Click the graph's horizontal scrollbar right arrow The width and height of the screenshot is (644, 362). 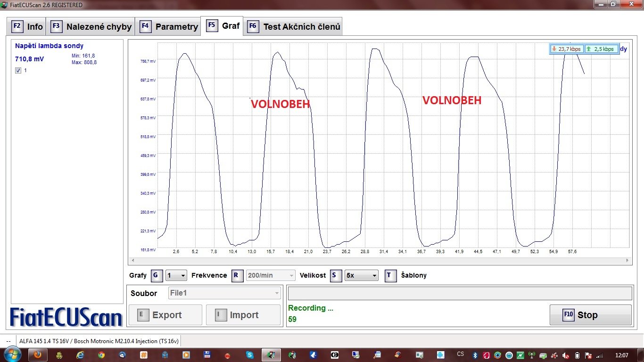[x=627, y=260]
